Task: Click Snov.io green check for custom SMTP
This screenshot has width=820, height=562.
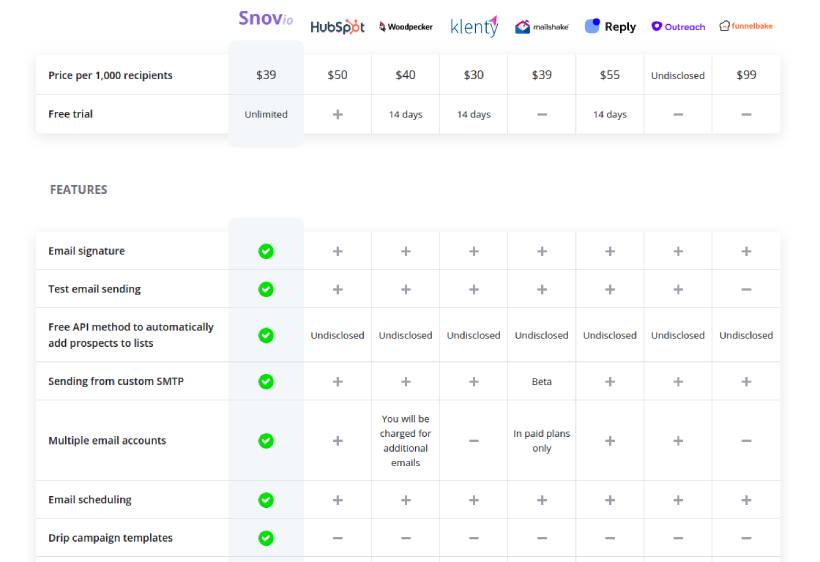Action: coord(266,382)
